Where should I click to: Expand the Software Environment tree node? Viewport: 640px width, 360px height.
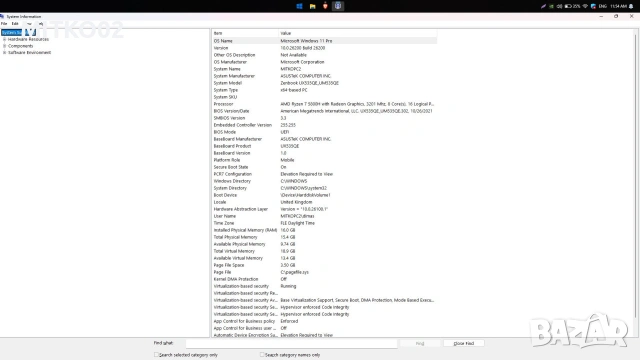coord(4,53)
